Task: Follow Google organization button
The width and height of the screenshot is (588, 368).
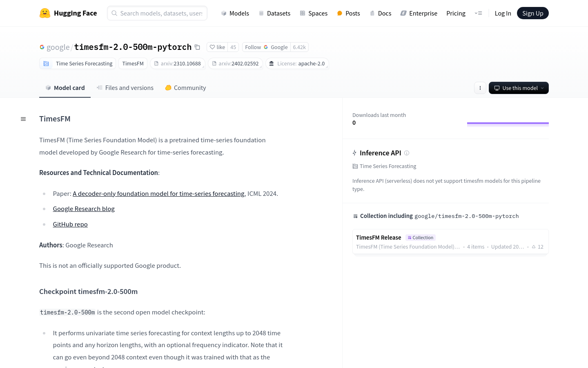Action: (x=266, y=47)
